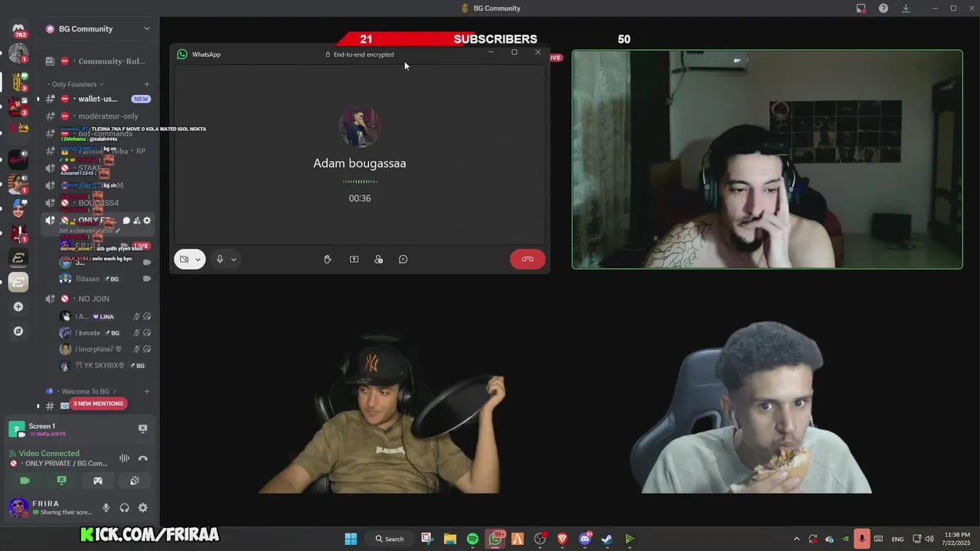Open File Explorer from taskbar

click(450, 539)
